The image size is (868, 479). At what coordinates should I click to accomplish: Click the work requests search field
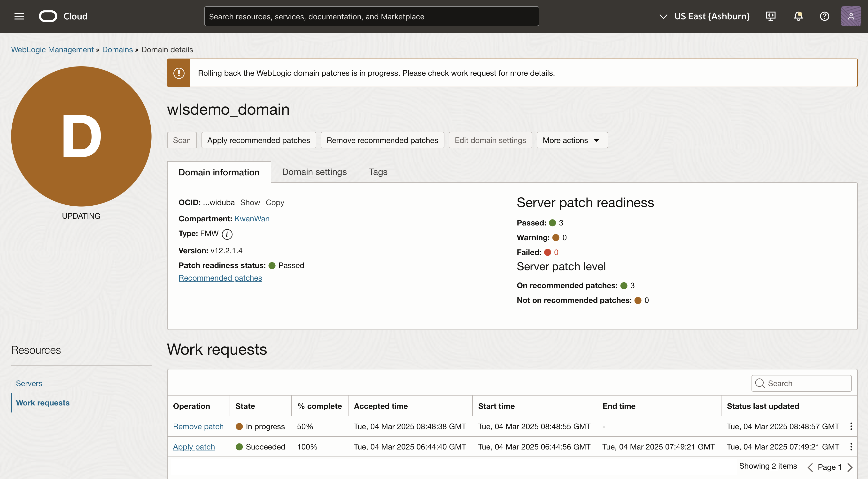pyautogui.click(x=801, y=383)
